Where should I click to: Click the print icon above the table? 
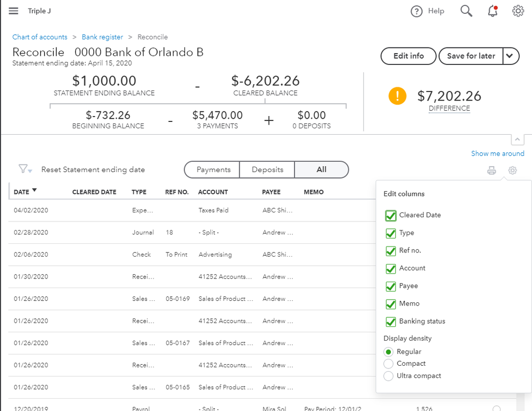(x=492, y=170)
